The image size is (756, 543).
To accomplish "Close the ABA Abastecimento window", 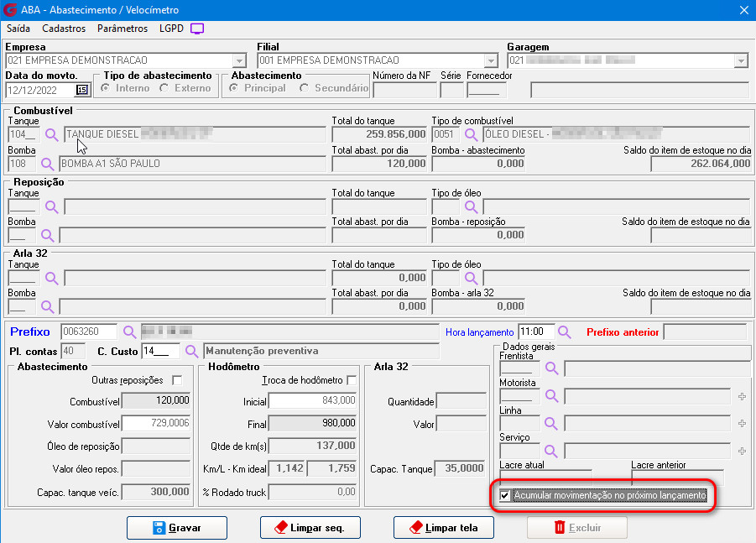I will (x=744, y=10).
